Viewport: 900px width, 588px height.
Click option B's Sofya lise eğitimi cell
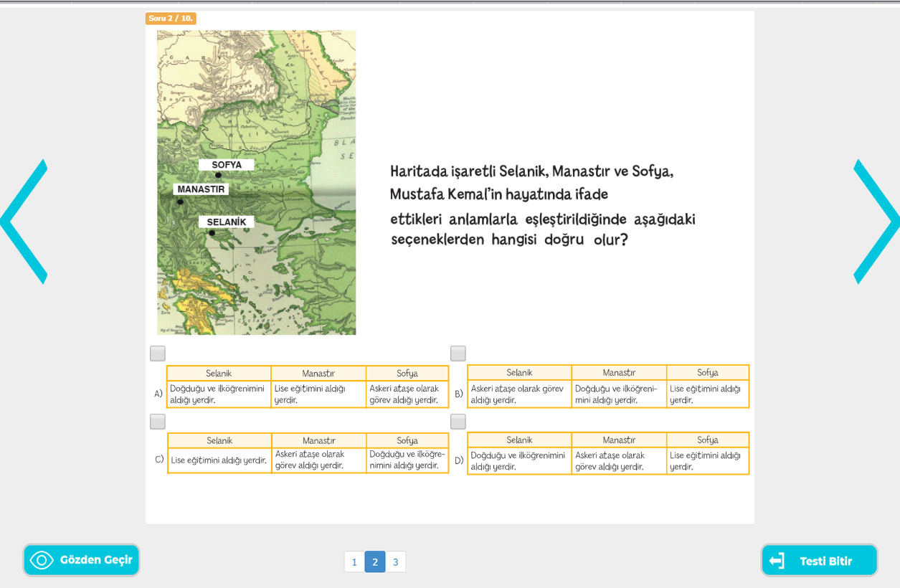coord(708,394)
